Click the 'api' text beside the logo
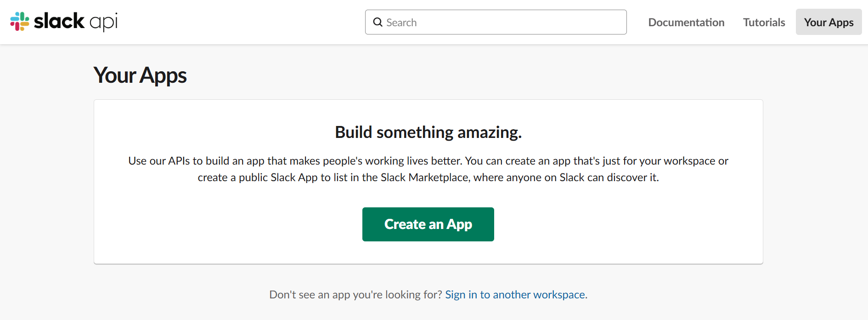The width and height of the screenshot is (868, 320). coord(104,22)
